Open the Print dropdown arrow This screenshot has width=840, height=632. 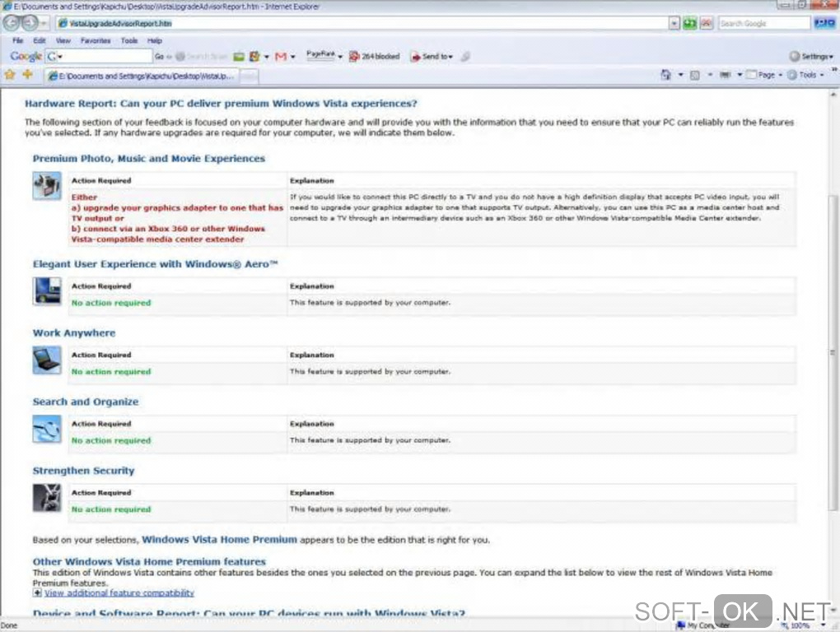pos(740,75)
